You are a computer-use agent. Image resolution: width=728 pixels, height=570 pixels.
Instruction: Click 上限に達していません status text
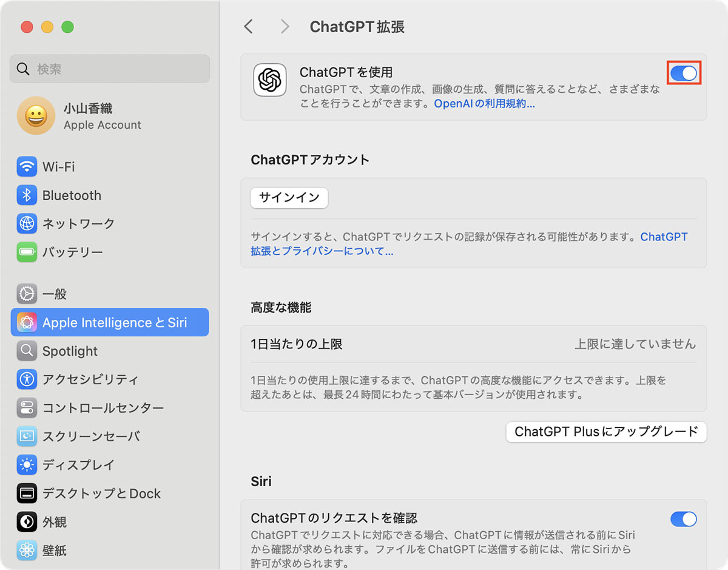[635, 344]
